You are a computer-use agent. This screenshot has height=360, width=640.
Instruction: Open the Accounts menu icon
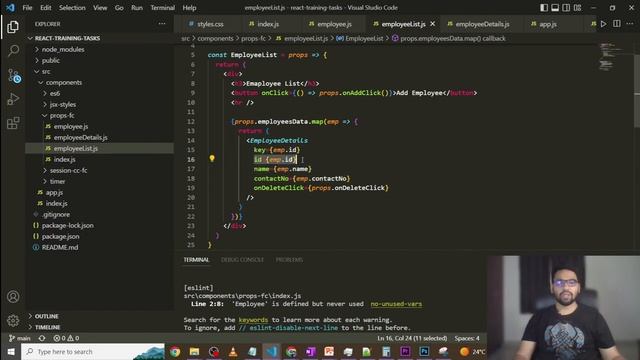(13, 297)
